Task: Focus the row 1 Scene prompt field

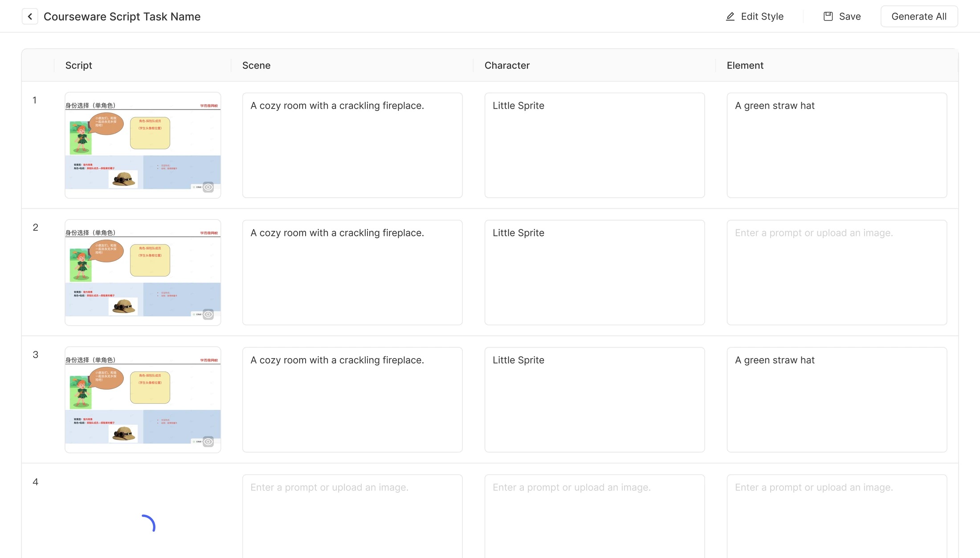Action: point(352,145)
